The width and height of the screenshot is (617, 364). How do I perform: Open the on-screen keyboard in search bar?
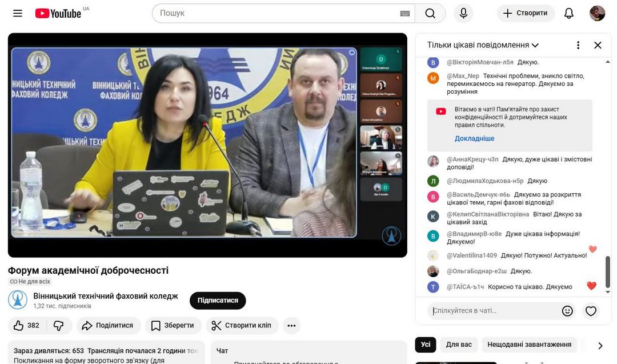pyautogui.click(x=405, y=13)
